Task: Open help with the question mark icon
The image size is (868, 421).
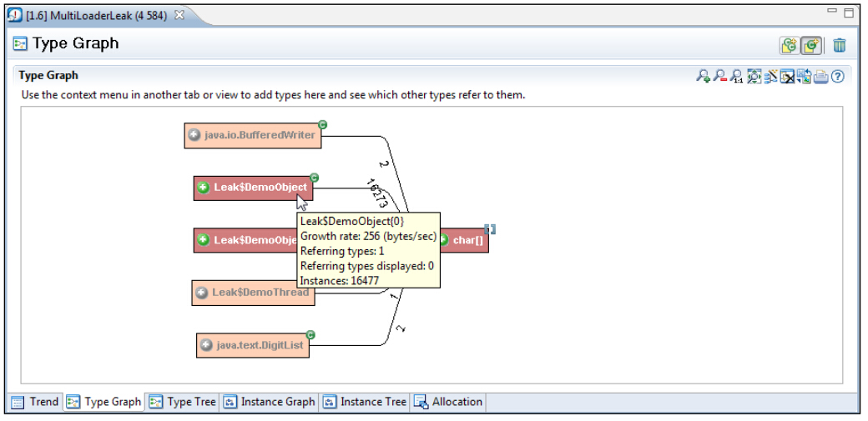Action: point(838,77)
